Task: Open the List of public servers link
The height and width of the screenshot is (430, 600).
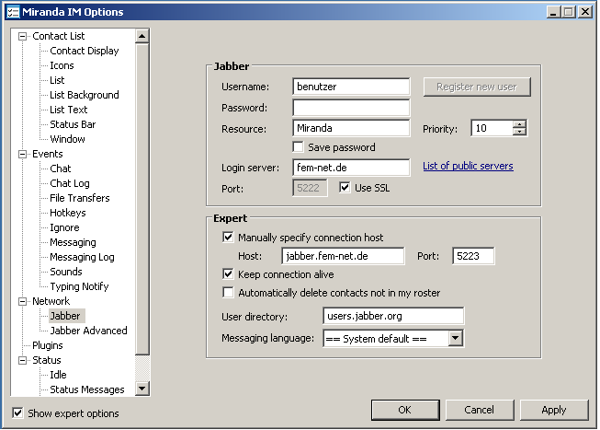Action: click(468, 166)
